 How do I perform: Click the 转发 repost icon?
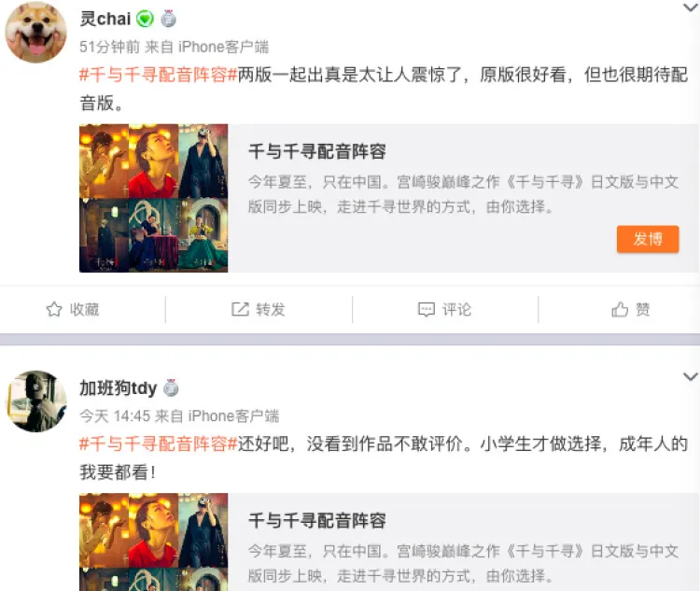pos(240,309)
